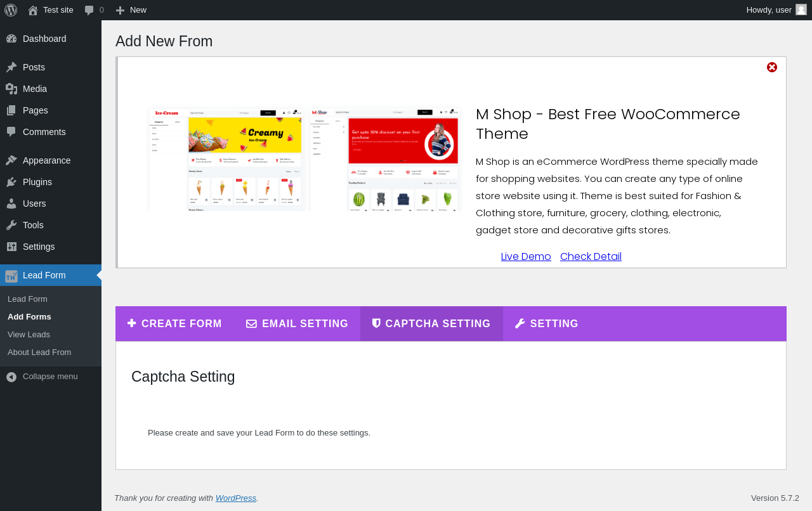The height and width of the screenshot is (511, 812).
Task: Open the Settings menu item
Action: tap(51, 247)
